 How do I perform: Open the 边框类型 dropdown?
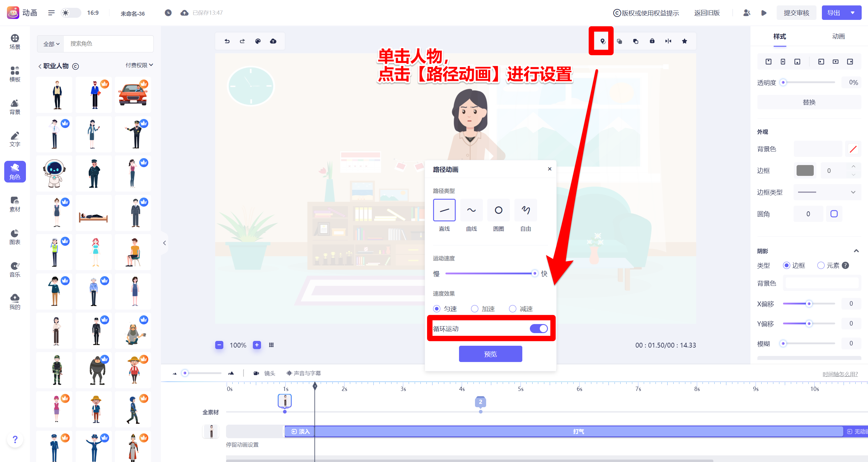[x=827, y=192]
